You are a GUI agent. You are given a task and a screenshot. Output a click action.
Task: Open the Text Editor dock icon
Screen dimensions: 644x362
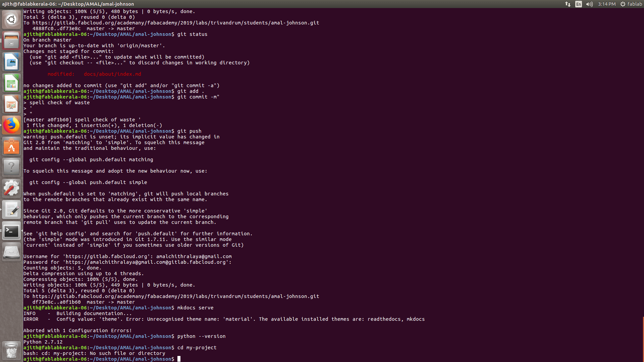11,210
